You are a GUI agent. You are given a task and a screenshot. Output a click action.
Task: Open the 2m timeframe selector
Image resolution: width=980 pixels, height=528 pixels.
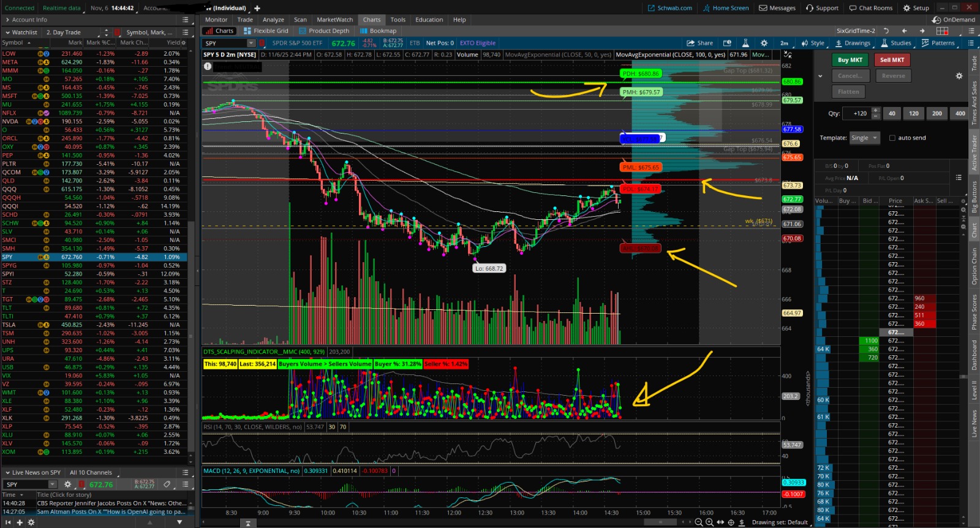784,43
